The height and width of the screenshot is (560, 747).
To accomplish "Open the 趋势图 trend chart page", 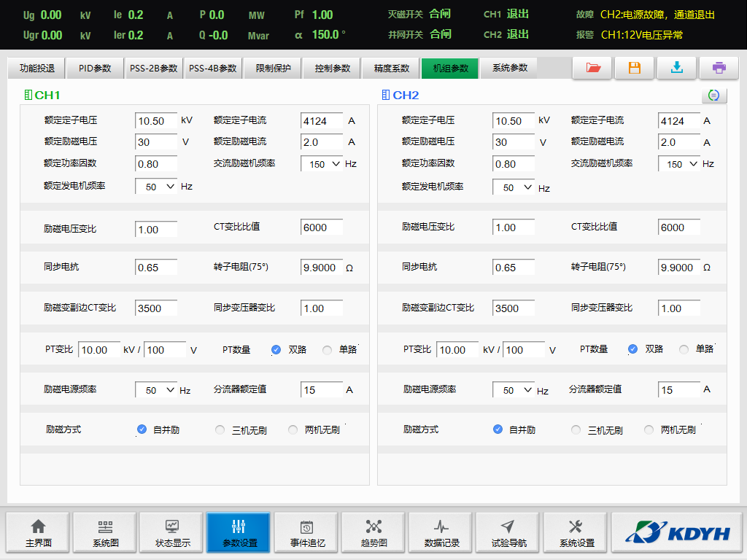I will click(x=373, y=533).
